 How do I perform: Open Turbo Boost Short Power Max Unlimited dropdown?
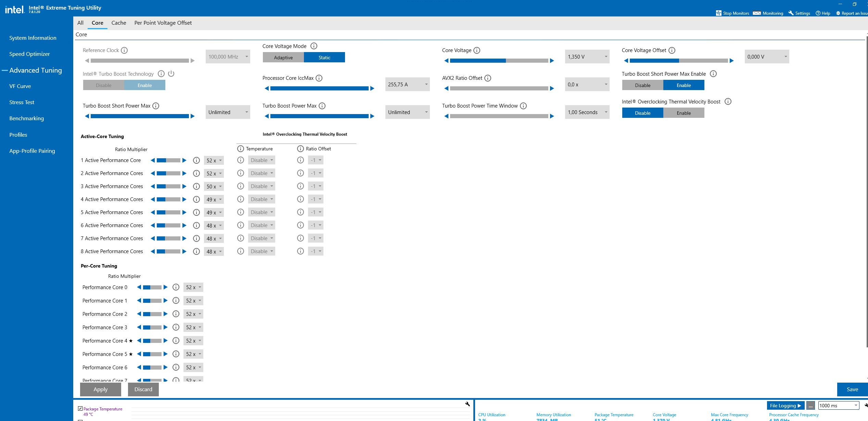point(228,112)
